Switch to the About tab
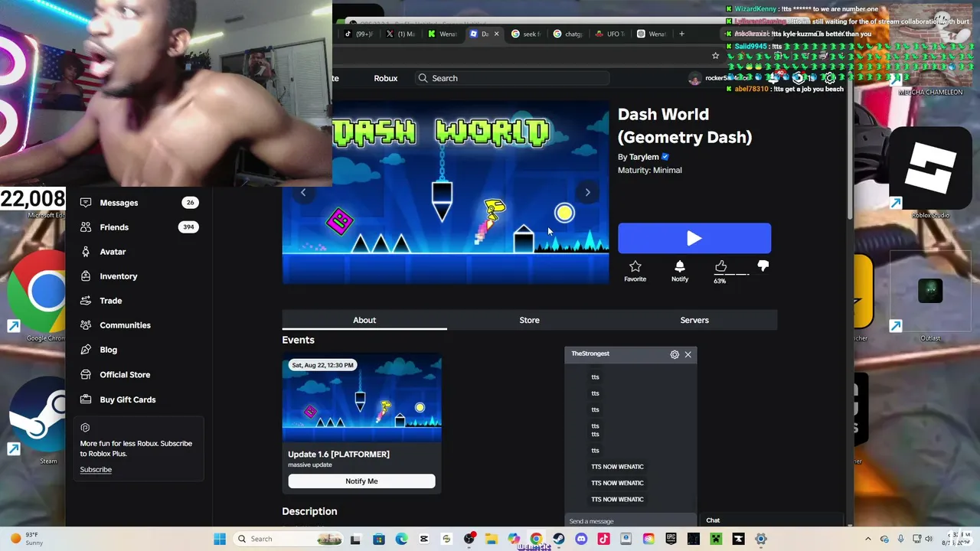Screen dimensions: 980x551 click(364, 320)
